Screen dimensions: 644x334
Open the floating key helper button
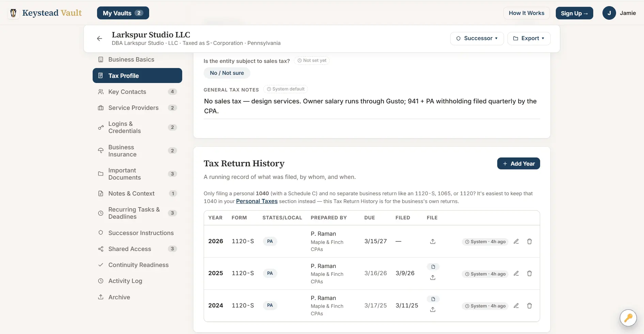point(628,318)
